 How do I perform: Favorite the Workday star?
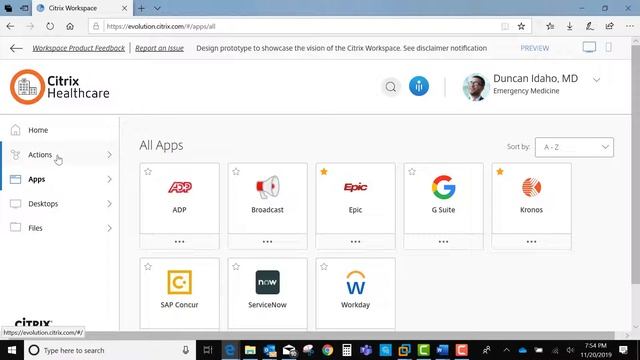[324, 267]
